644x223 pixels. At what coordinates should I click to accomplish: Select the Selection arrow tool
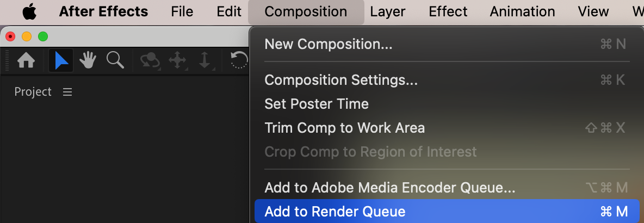[x=61, y=60]
